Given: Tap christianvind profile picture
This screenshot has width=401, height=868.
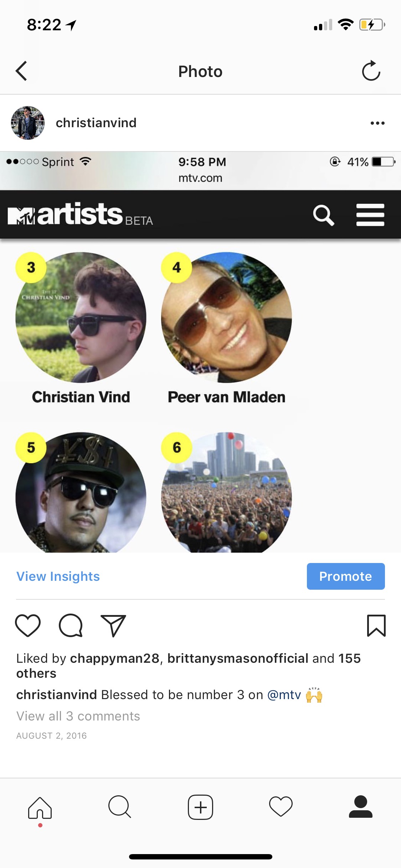Looking at the screenshot, I should point(28,123).
